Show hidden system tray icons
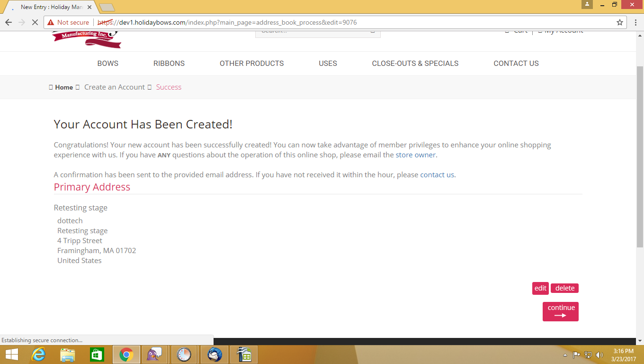The image size is (644, 364). click(565, 355)
